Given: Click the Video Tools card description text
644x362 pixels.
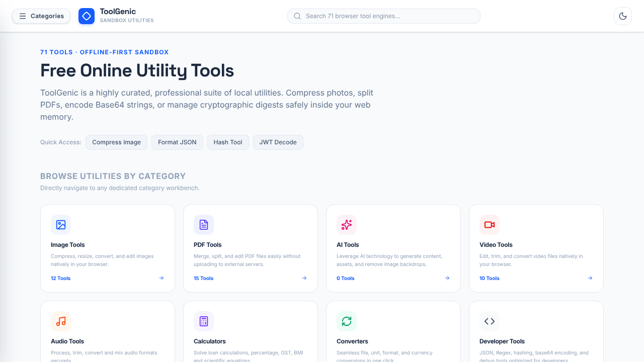Looking at the screenshot, I should click(531, 260).
